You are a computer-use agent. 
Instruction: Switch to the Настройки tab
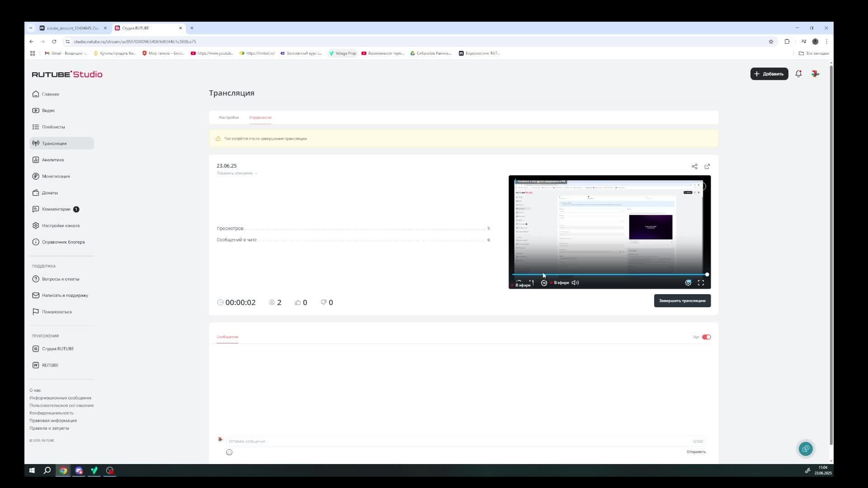[229, 117]
